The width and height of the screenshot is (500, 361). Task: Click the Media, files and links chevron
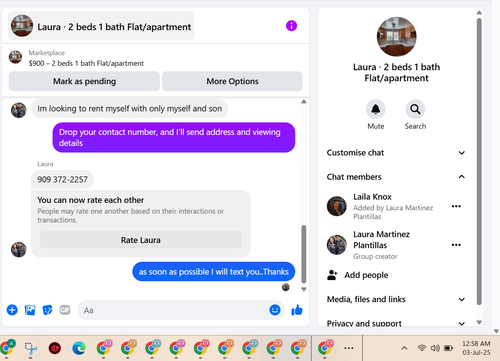point(462,299)
